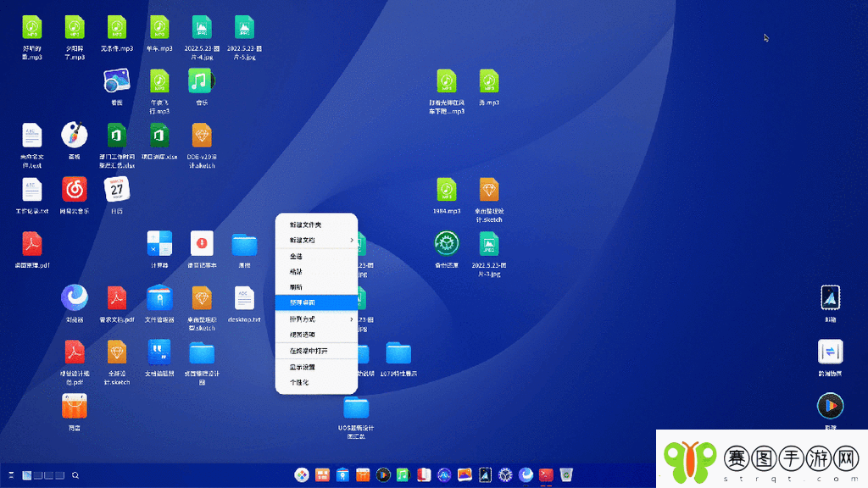Select the 单车.mp3 desktop file
Screen dimensions: 868x488
(159, 28)
